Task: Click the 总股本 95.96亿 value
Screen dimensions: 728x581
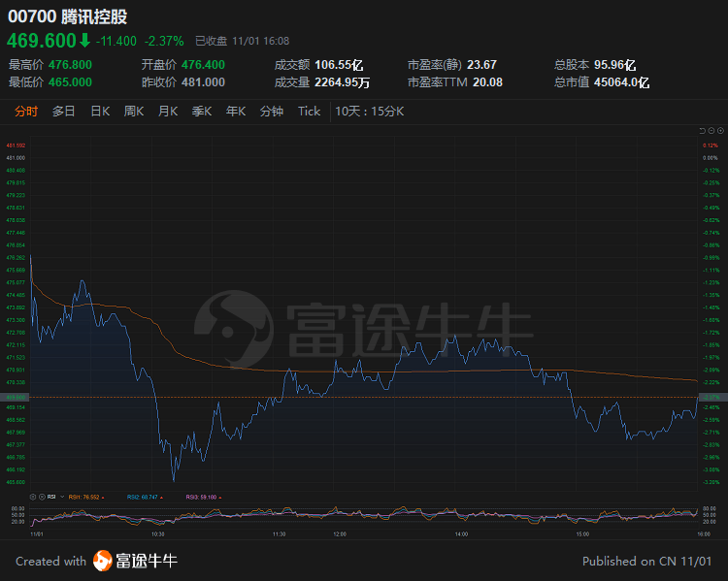Action: click(614, 65)
